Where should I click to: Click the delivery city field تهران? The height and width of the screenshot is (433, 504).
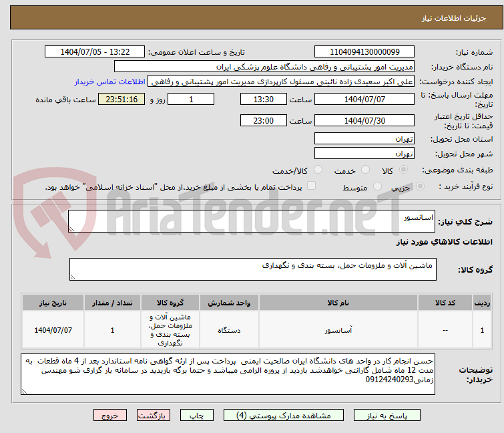[364, 154]
